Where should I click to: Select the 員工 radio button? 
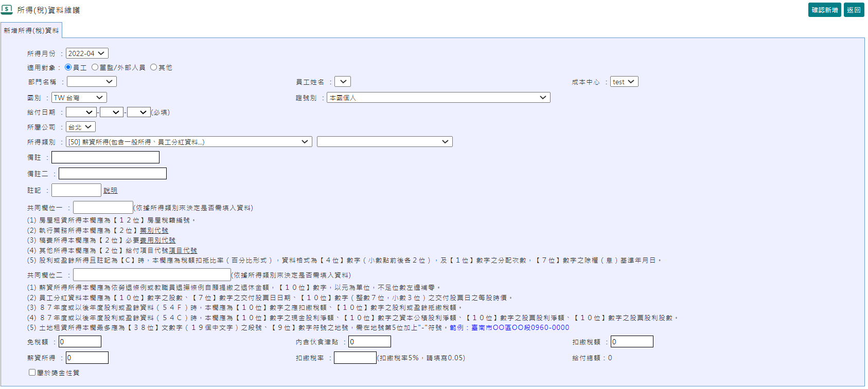point(68,67)
